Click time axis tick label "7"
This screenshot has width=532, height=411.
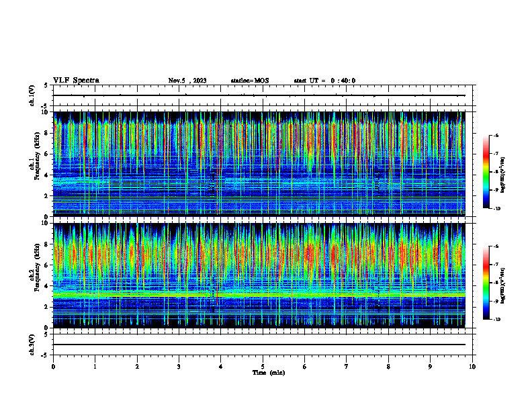347,367
